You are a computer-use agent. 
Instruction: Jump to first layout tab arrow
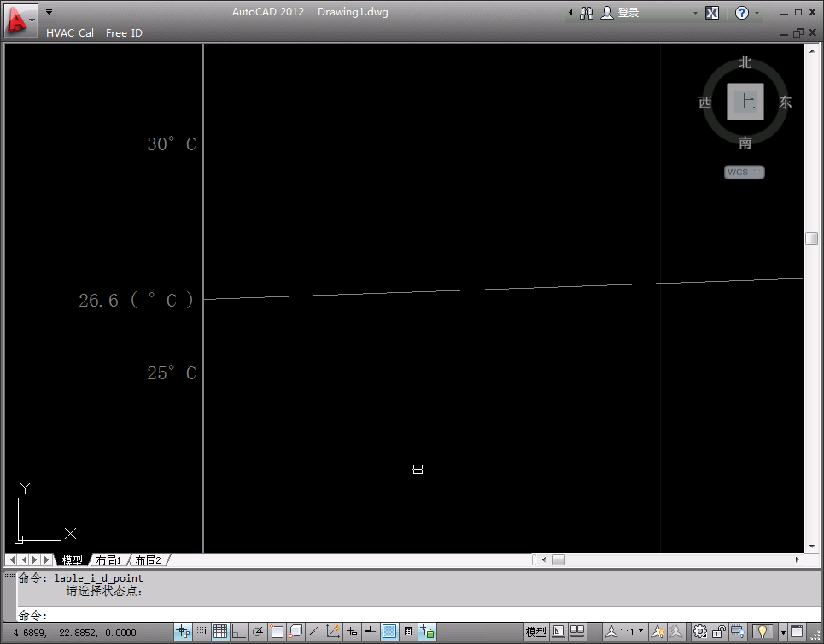click(x=12, y=560)
